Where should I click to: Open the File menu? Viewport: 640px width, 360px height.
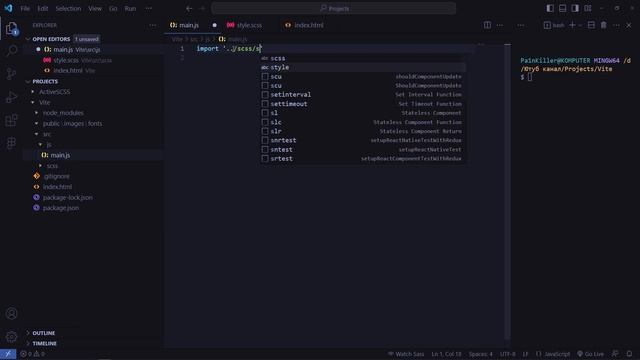point(25,8)
